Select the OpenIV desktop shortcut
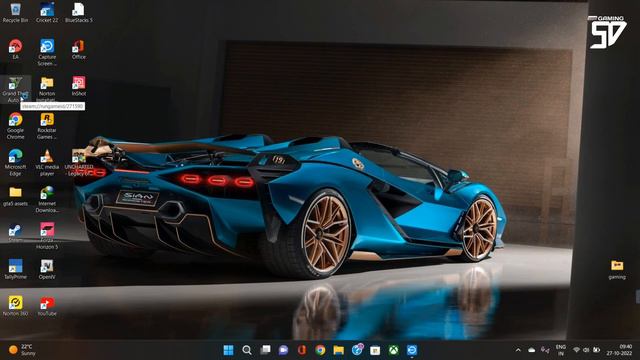This screenshot has width=640, height=360. click(47, 269)
